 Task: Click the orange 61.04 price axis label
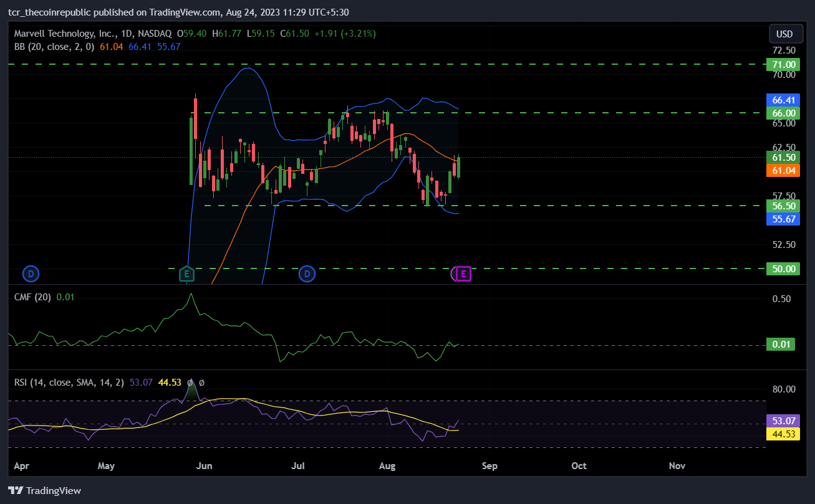pos(783,170)
